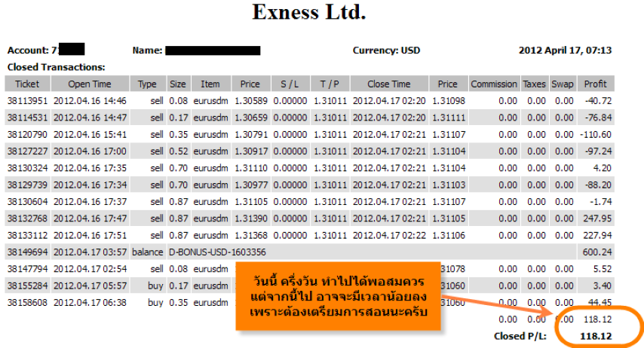Select ticket number 38113951
The image size is (644, 348).
tap(27, 101)
